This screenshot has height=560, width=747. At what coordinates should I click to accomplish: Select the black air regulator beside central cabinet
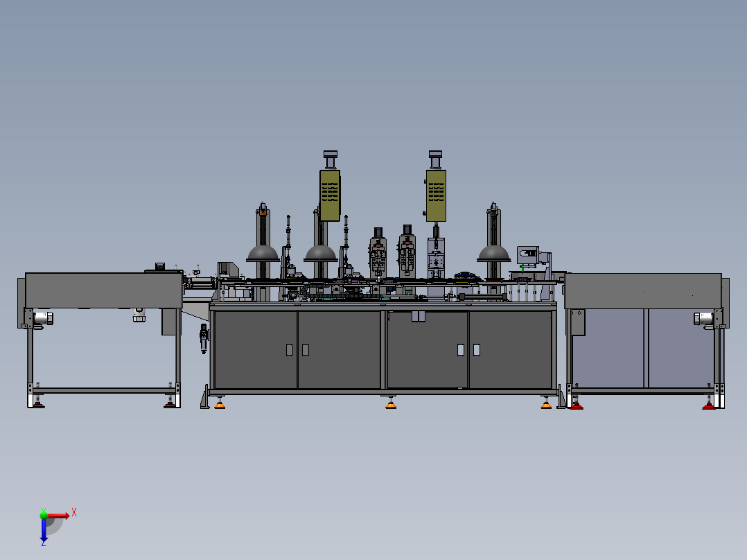204,338
